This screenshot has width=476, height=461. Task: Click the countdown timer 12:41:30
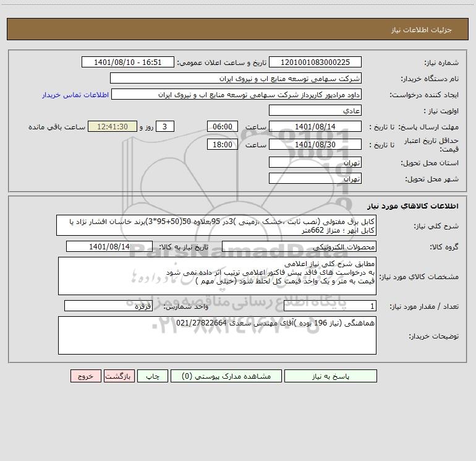click(113, 127)
